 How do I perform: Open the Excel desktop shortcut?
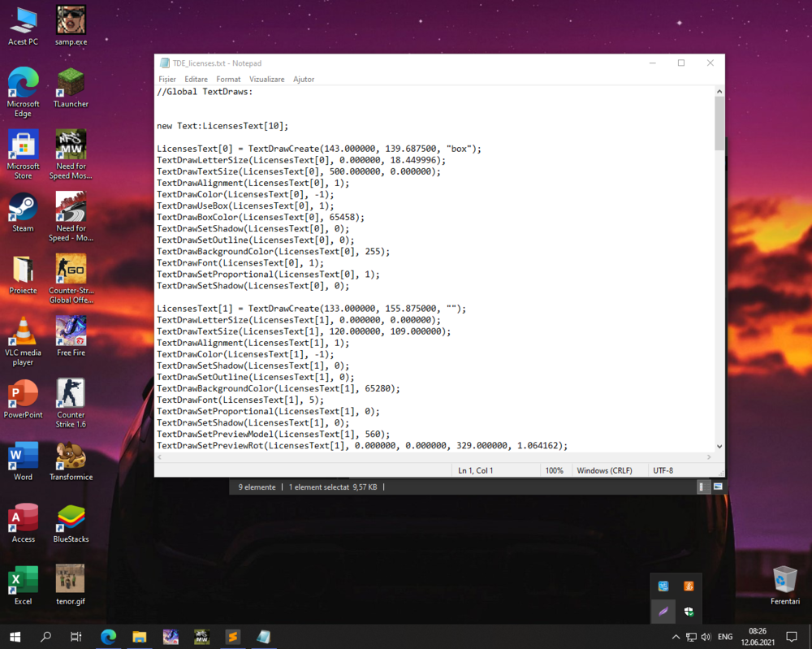[x=24, y=586]
